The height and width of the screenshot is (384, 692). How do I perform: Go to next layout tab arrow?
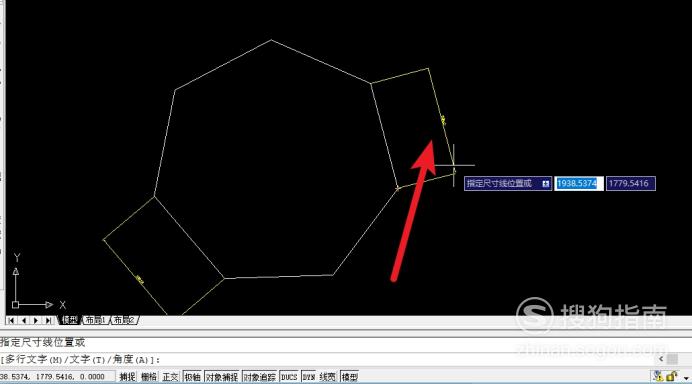(36, 320)
